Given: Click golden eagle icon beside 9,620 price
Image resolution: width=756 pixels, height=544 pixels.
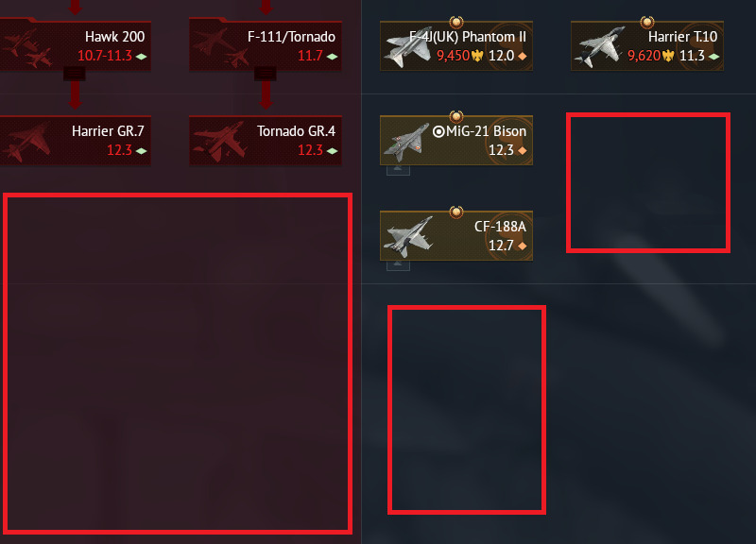Looking at the screenshot, I should pyautogui.click(x=668, y=56).
